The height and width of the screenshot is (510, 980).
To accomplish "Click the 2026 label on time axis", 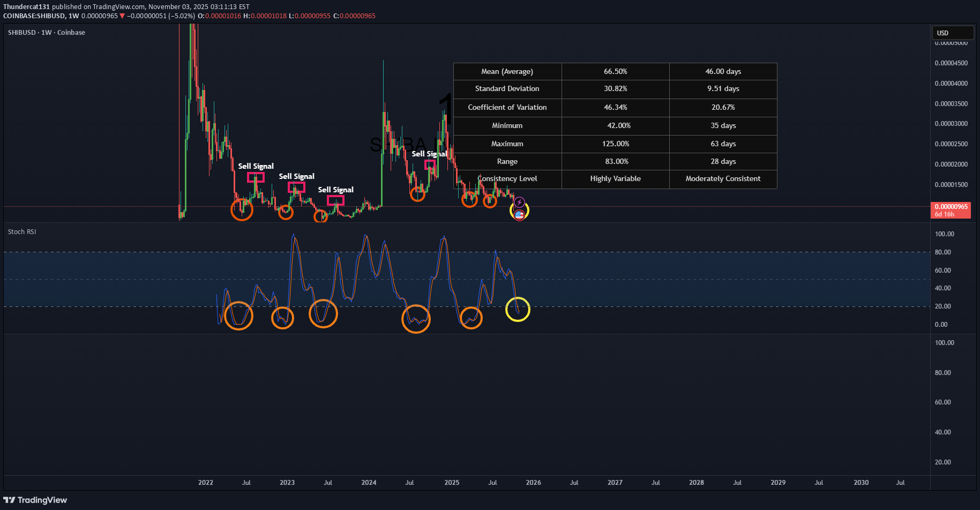I will (x=533, y=483).
